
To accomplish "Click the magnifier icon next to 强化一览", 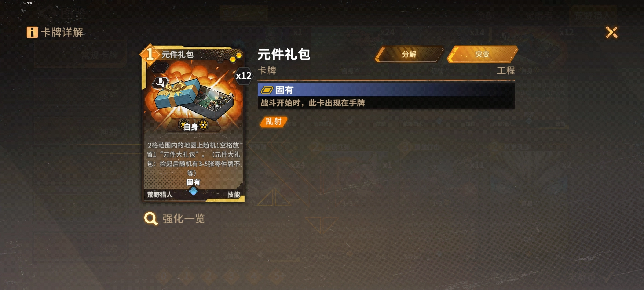I will 151,219.
